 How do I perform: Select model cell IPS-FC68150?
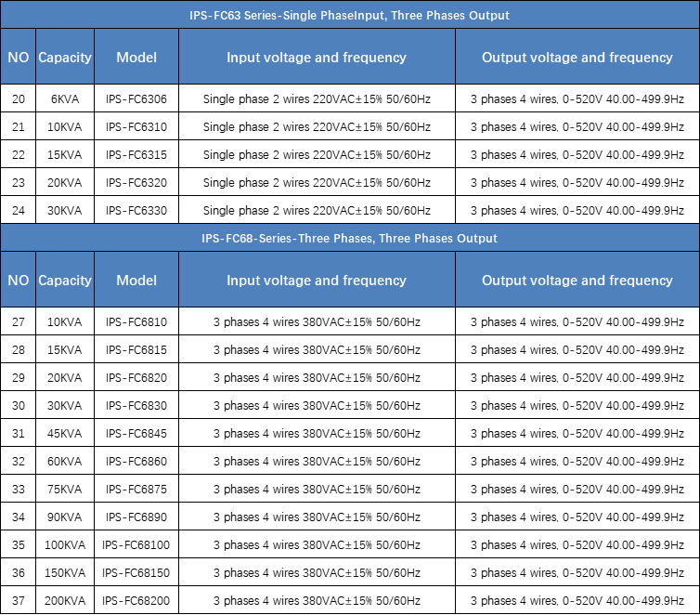(136, 572)
